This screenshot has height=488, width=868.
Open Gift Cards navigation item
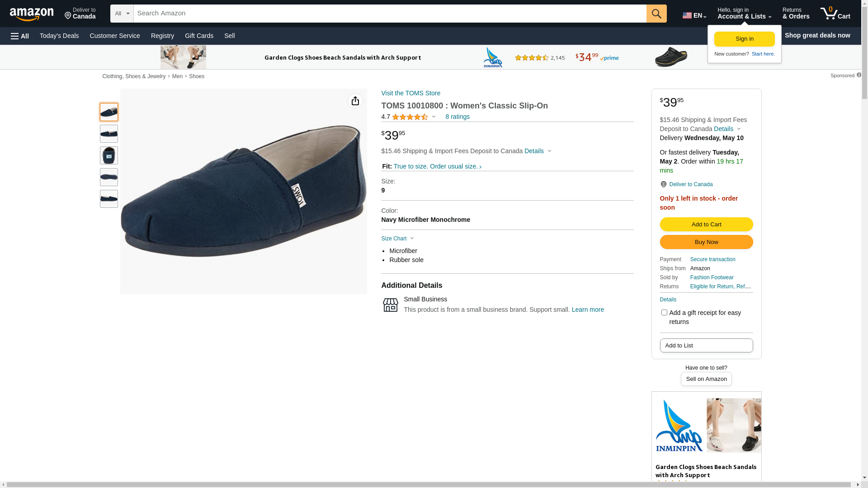[x=199, y=36]
